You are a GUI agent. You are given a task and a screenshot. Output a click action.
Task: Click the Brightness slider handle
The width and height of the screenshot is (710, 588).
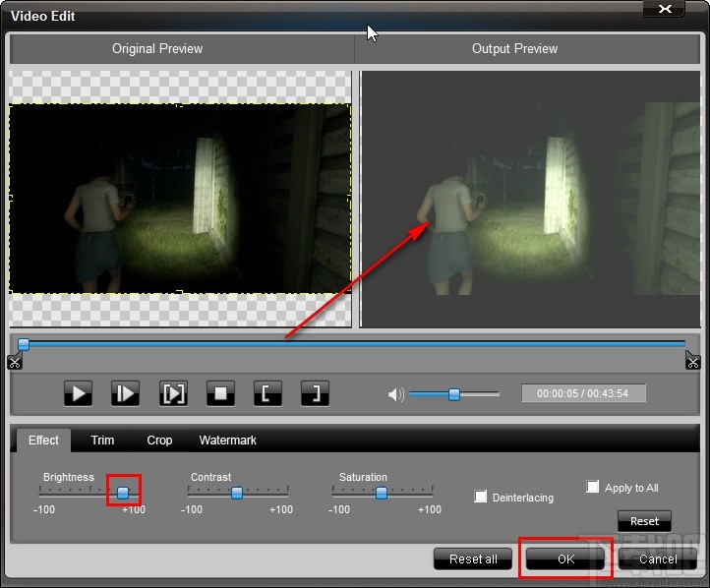[123, 493]
